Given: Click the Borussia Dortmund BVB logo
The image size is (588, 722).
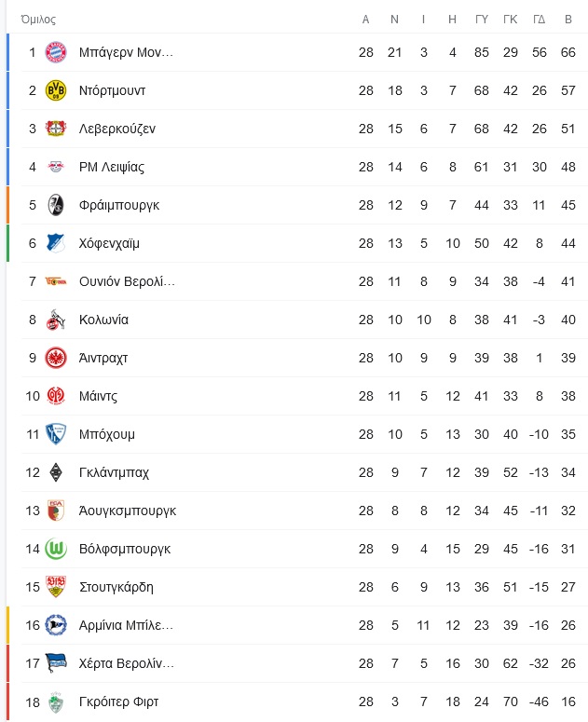Looking at the screenshot, I should click(x=56, y=90).
